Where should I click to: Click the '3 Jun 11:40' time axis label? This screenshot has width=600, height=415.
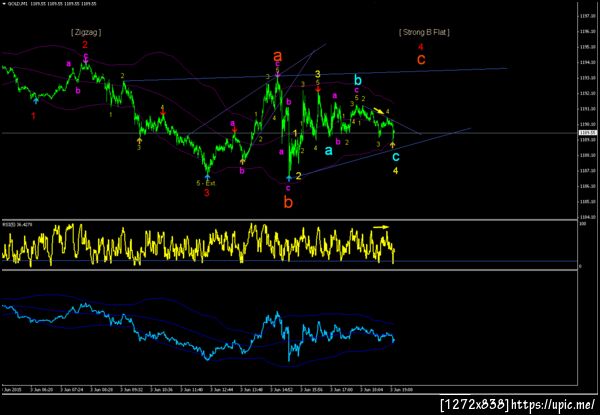[192, 390]
